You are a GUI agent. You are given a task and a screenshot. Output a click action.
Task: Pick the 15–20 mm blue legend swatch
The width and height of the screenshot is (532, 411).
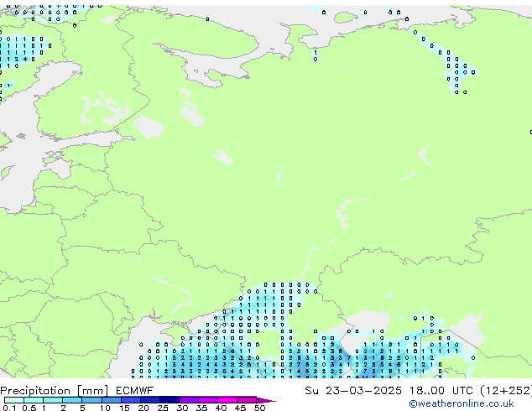(x=131, y=400)
